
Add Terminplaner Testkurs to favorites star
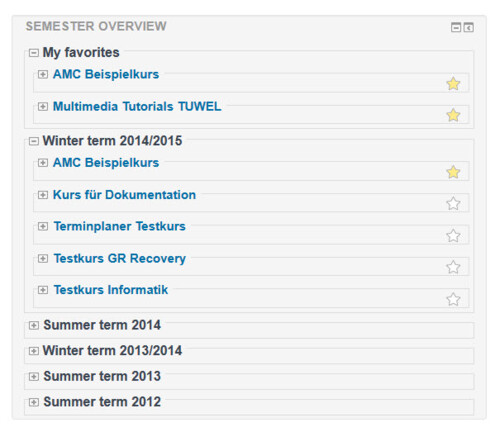(453, 236)
